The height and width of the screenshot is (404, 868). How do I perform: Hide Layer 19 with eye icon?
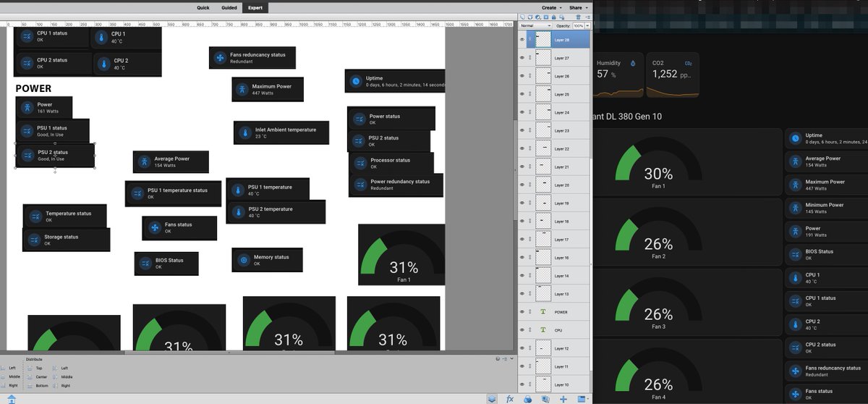point(523,203)
